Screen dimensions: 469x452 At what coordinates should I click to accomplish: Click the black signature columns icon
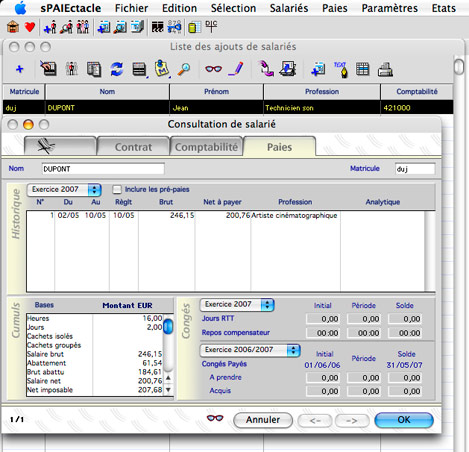[158, 27]
